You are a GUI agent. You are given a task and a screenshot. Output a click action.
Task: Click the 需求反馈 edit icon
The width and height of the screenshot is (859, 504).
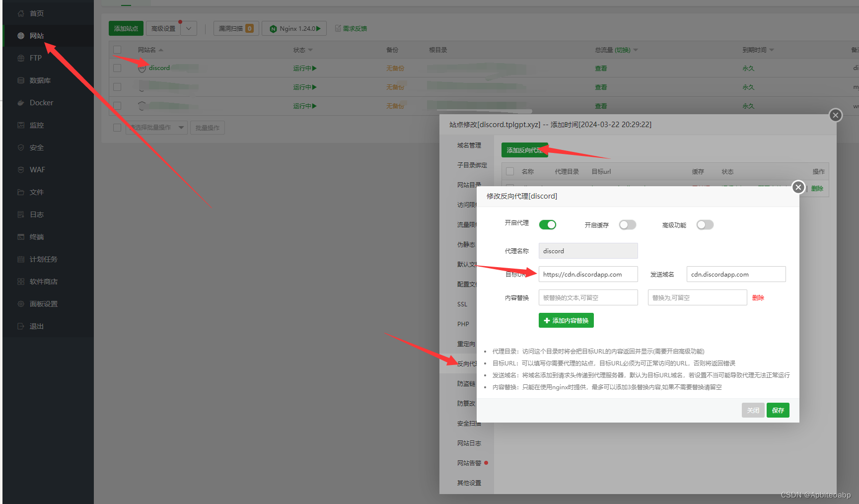tap(338, 28)
